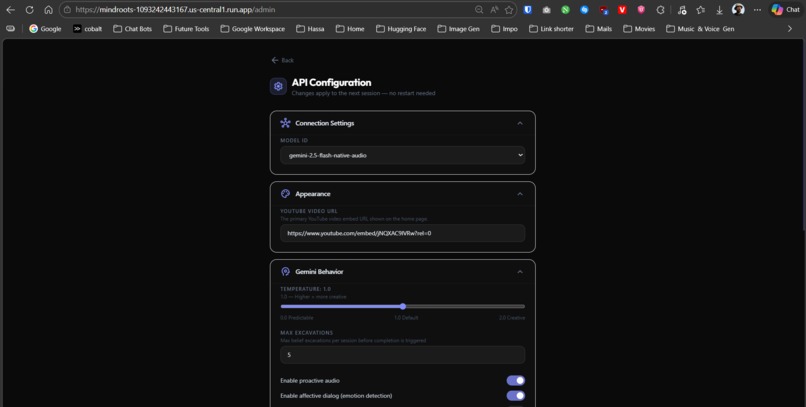Open the browser settings ellipsis menu
806x407 pixels.
click(x=757, y=10)
